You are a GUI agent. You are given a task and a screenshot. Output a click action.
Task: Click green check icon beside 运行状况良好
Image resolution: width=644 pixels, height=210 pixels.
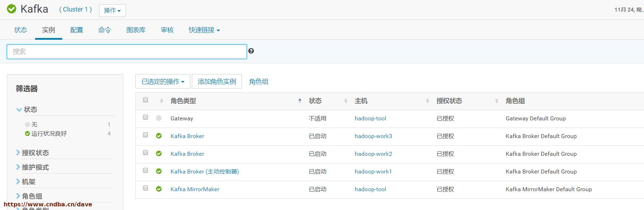[x=28, y=134]
